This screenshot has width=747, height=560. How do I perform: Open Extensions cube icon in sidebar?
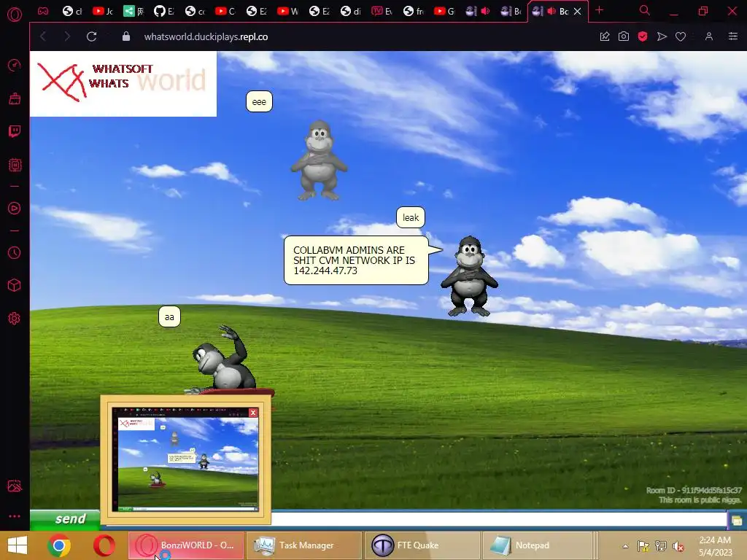click(x=15, y=285)
